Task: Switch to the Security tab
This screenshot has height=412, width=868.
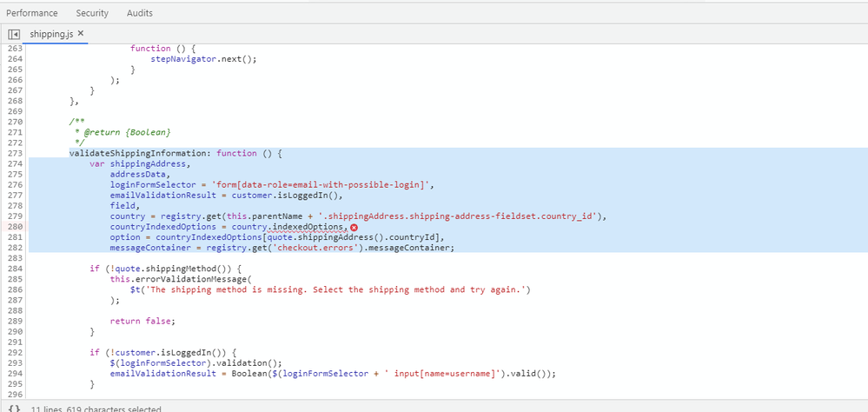Action: pos(92,13)
